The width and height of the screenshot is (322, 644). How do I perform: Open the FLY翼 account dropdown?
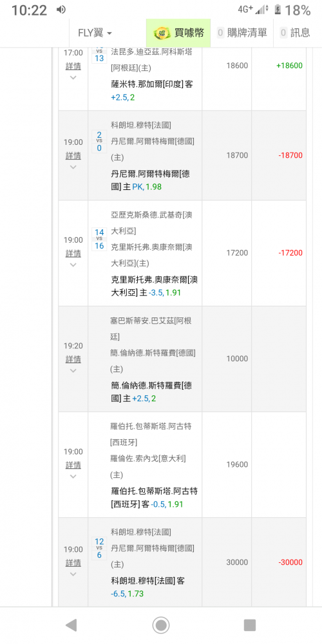[x=95, y=33]
